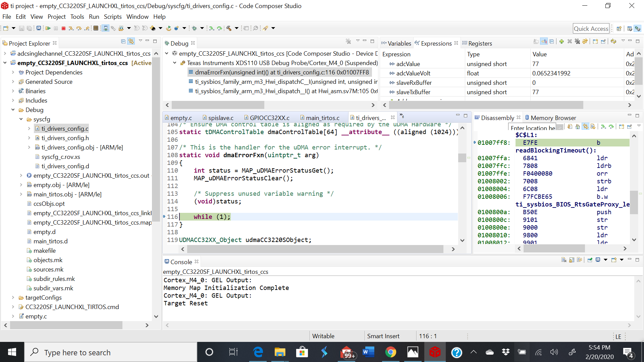Open Microsoft Word from the taskbar
644x362 pixels.
point(368,352)
